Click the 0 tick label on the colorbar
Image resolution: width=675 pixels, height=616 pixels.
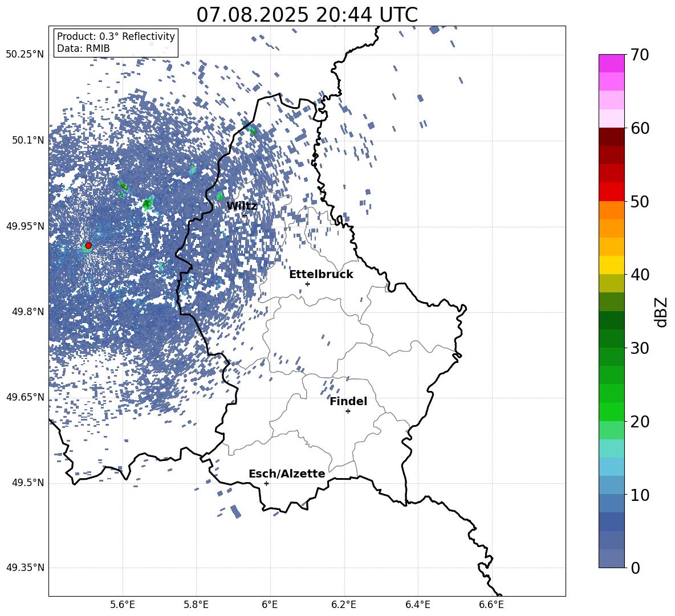click(x=635, y=568)
